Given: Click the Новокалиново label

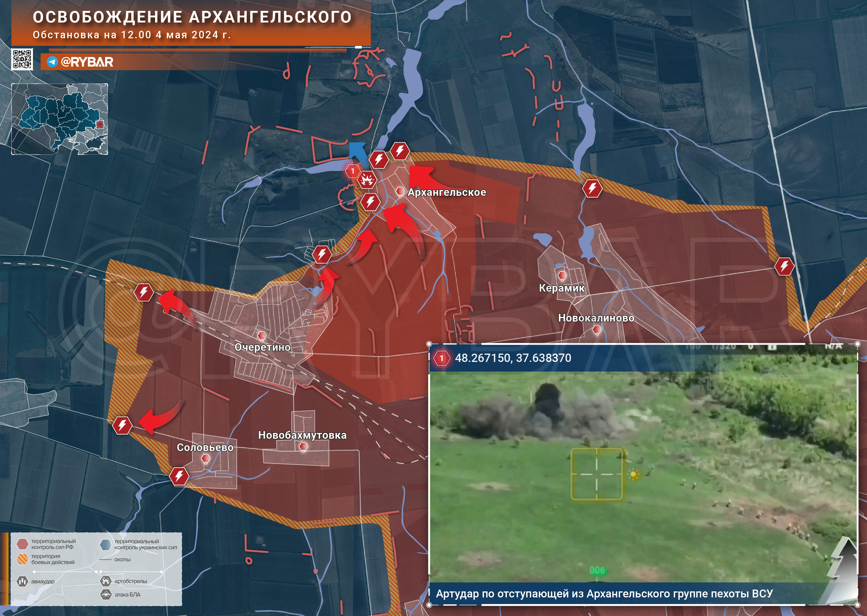Looking at the screenshot, I should [596, 318].
